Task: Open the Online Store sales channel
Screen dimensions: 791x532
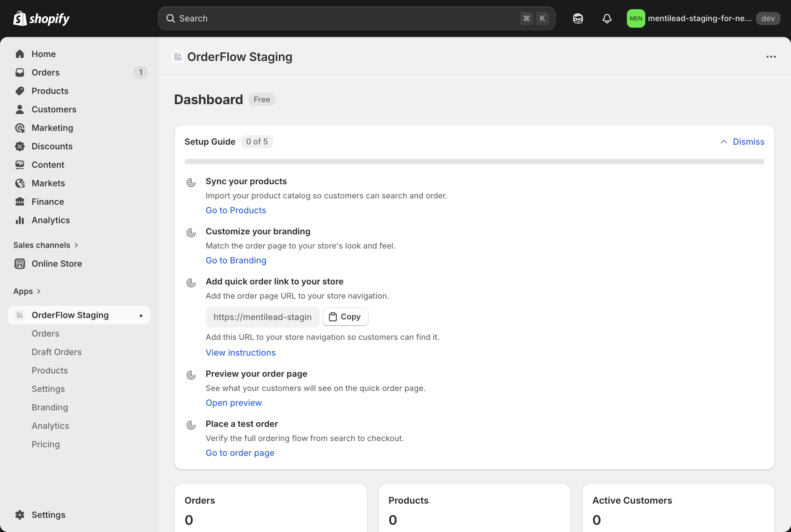Action: point(57,264)
